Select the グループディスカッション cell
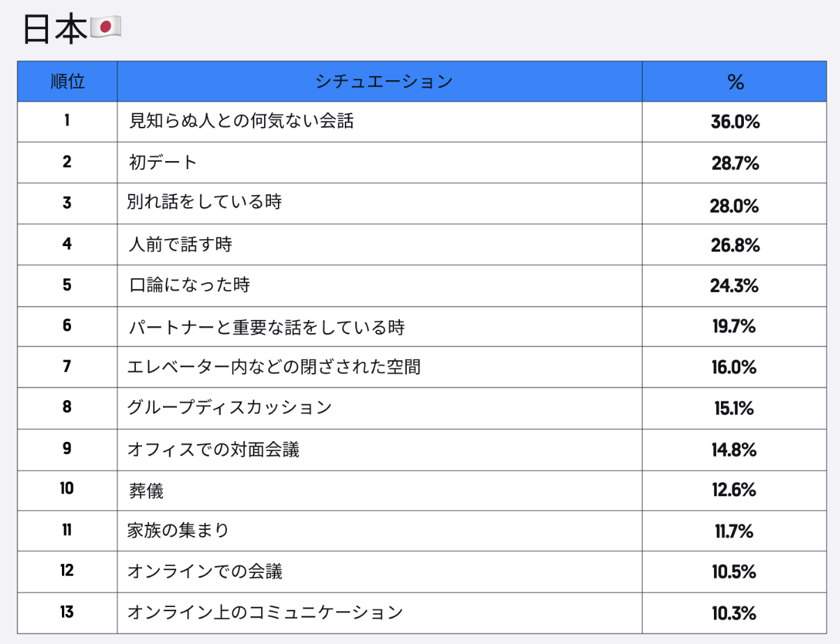Image resolution: width=840 pixels, height=644 pixels. pyautogui.click(x=230, y=407)
